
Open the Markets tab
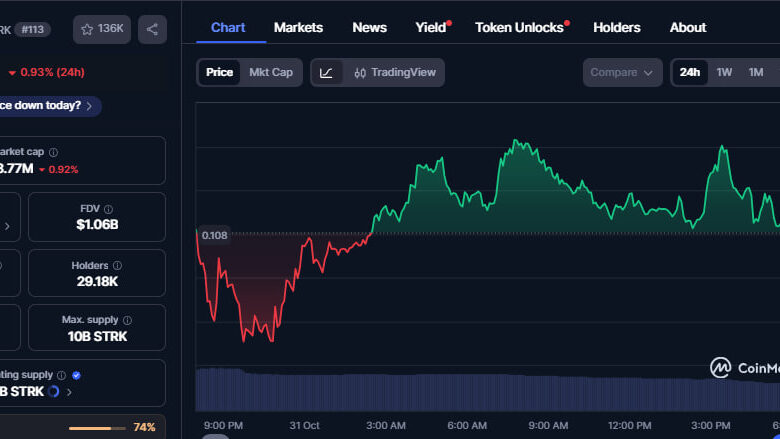pyautogui.click(x=298, y=27)
